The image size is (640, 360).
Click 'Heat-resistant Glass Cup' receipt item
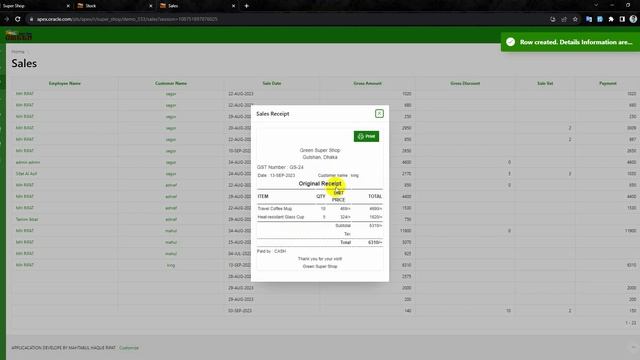(281, 217)
